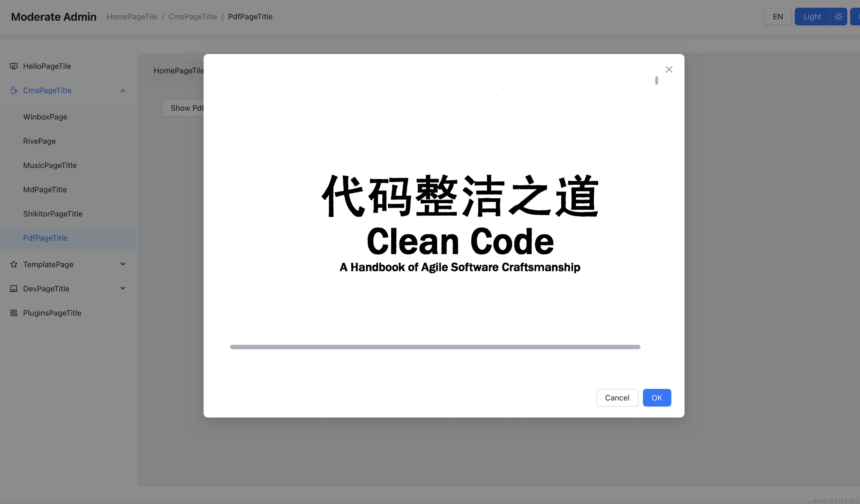Toggle the Light theme switch
Image resolution: width=860 pixels, height=504 pixels.
[x=812, y=16]
